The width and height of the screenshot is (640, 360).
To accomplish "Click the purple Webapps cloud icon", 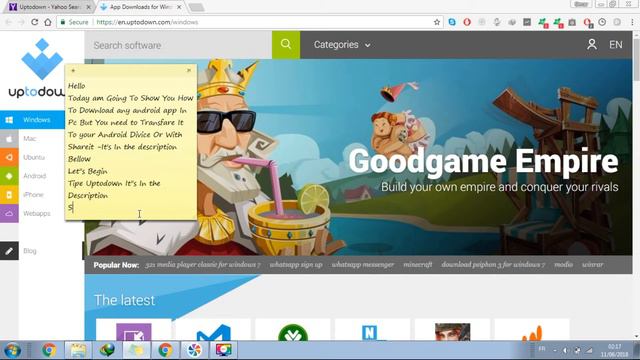I will (x=9, y=213).
